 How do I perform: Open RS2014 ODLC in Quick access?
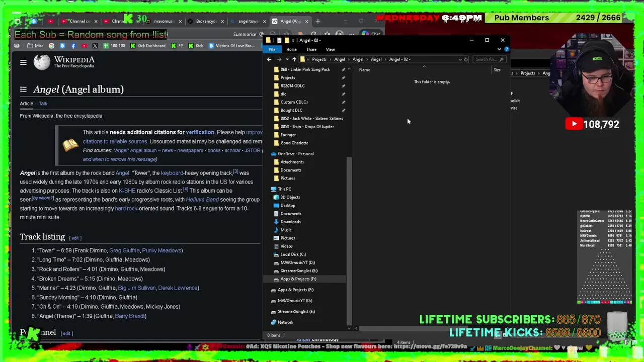point(292,85)
